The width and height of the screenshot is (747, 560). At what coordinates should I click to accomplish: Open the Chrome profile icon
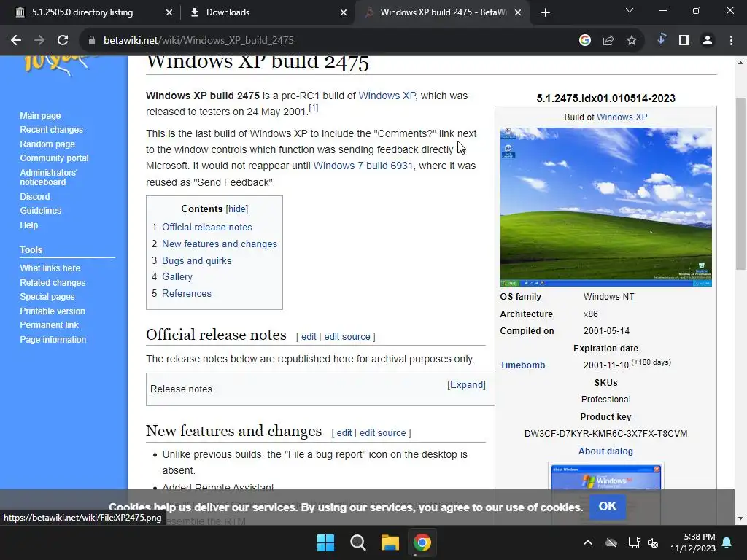coord(708,41)
